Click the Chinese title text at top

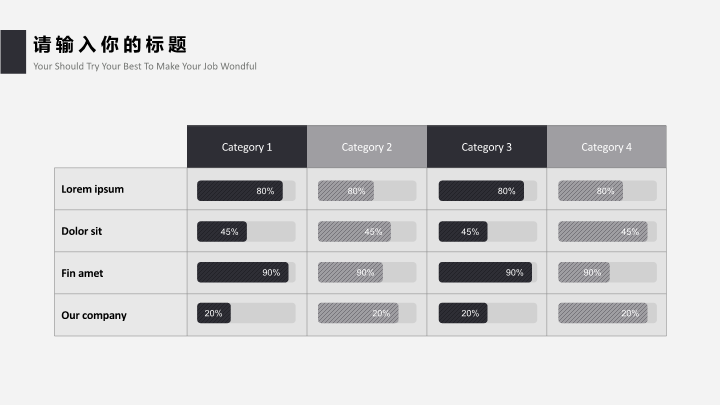(110, 45)
